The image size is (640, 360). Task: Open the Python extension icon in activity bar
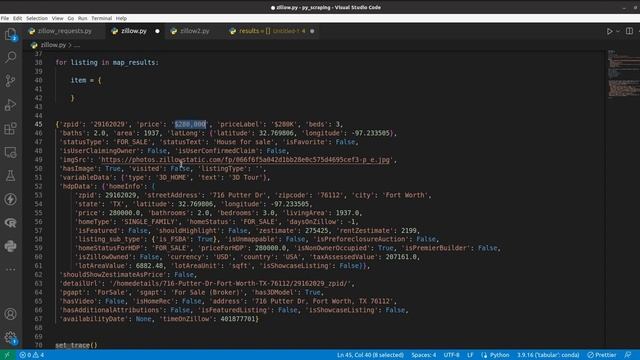click(x=11, y=246)
